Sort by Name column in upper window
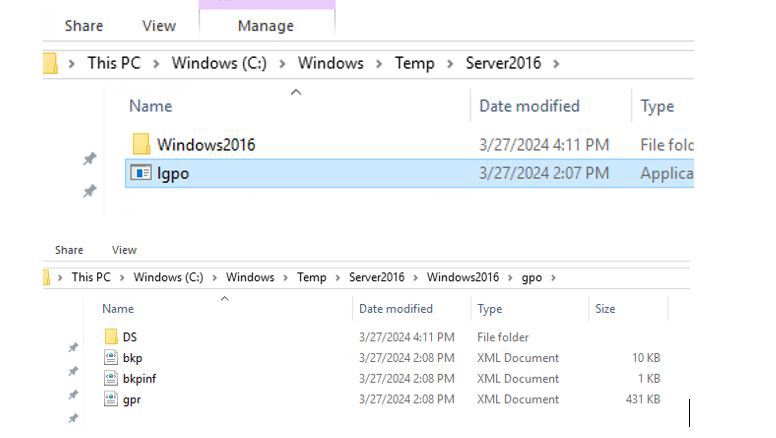This screenshot has width=776, height=438. point(150,106)
